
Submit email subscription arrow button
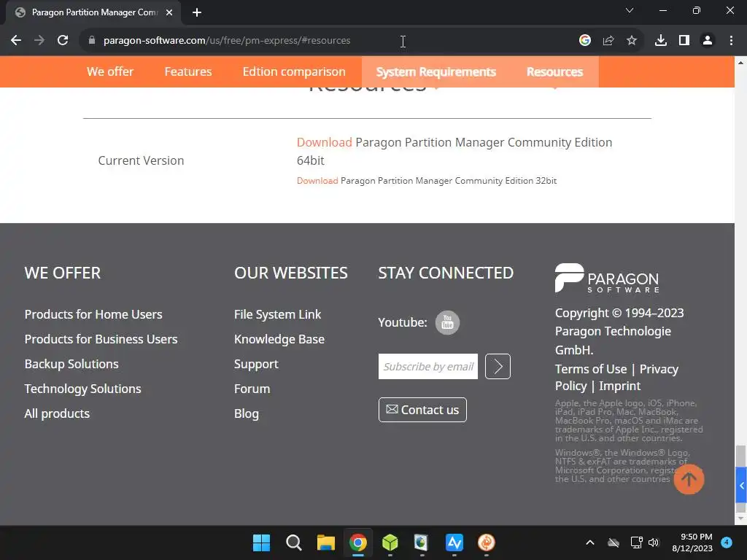coord(498,366)
